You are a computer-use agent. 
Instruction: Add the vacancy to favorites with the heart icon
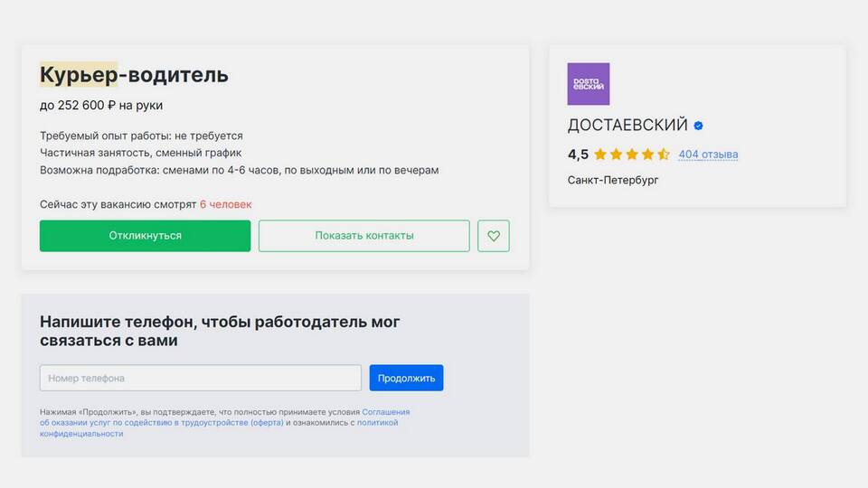pyautogui.click(x=494, y=236)
